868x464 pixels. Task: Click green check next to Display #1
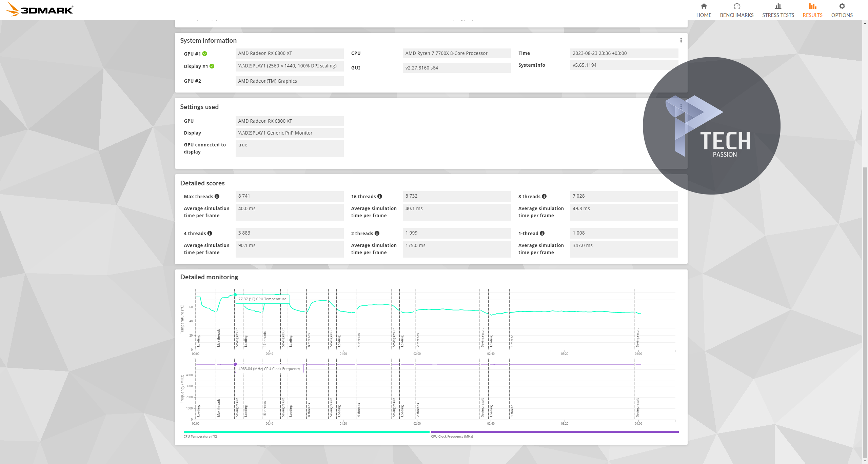(212, 66)
